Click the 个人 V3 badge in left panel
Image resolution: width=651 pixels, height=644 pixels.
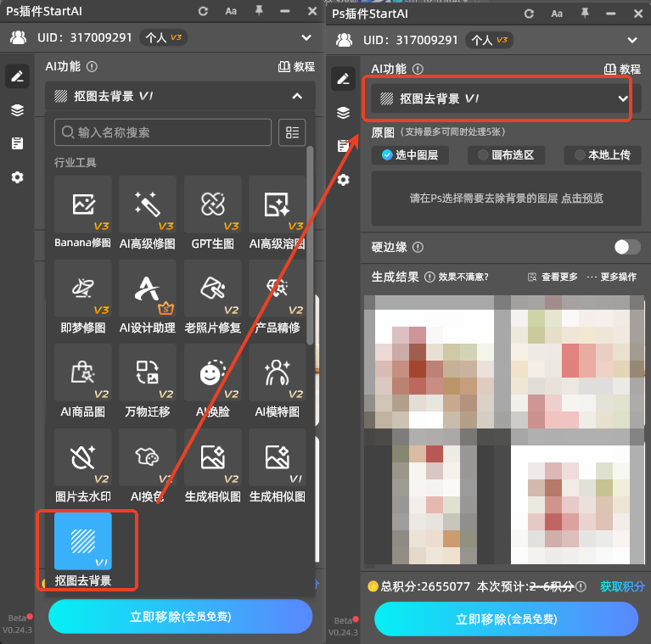164,38
